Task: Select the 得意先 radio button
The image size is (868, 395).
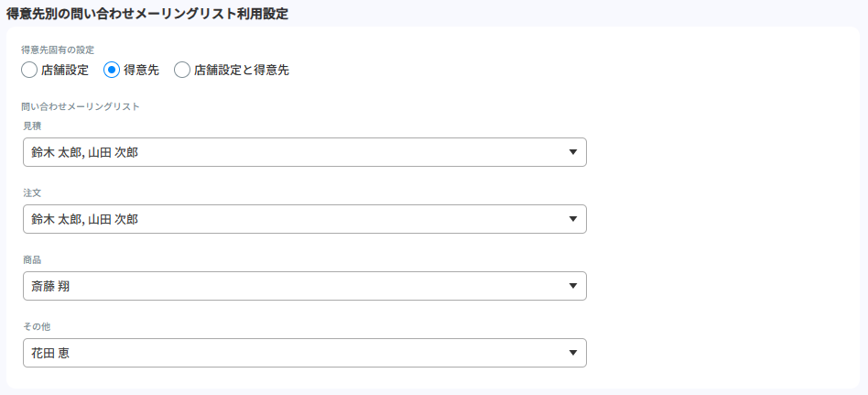Action: coord(112,70)
